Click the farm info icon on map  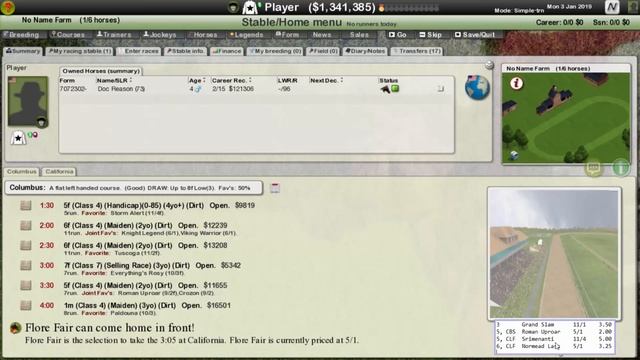(x=516, y=83)
